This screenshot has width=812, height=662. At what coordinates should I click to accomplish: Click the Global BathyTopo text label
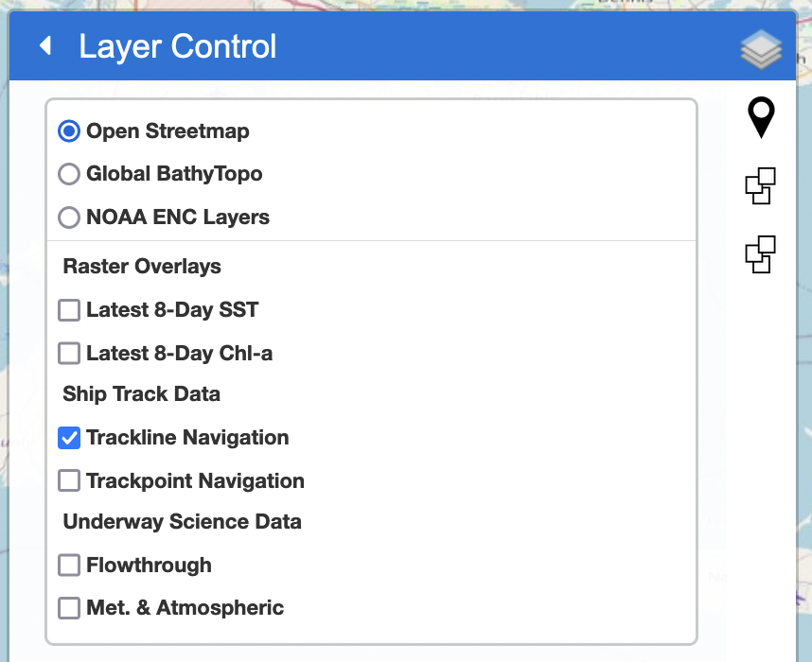coord(174,174)
